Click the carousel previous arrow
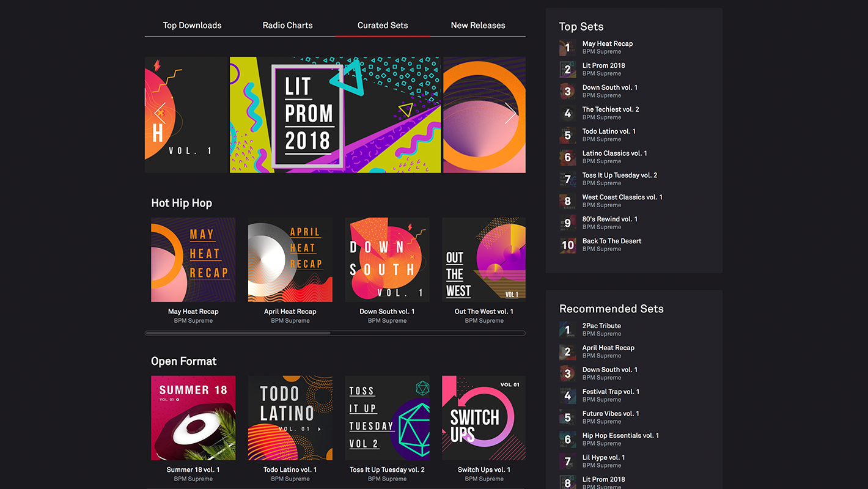Image resolution: width=868 pixels, height=489 pixels. coord(160,114)
